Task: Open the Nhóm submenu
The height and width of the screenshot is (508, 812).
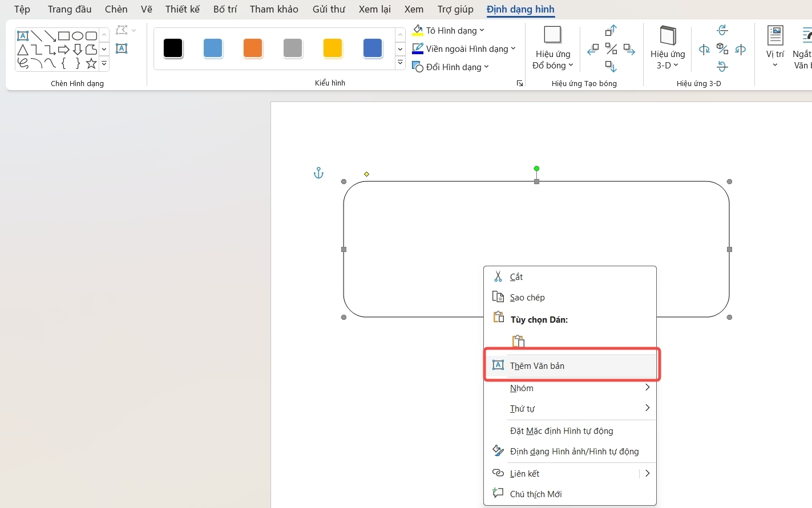Action: coord(570,388)
